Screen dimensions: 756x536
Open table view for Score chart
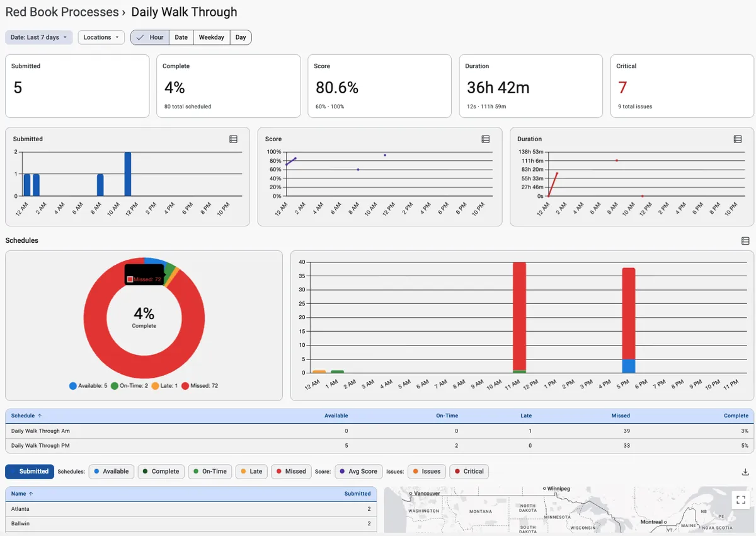tap(485, 139)
